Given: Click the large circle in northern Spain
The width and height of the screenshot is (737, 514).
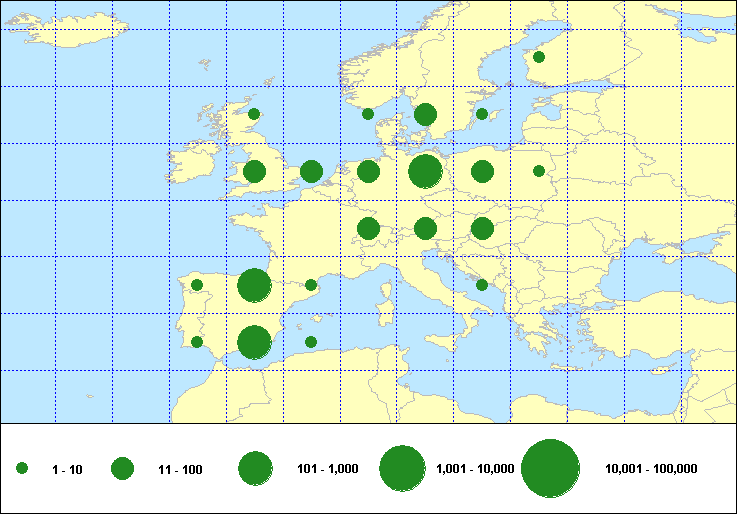Looking at the screenshot, I should click(254, 285).
